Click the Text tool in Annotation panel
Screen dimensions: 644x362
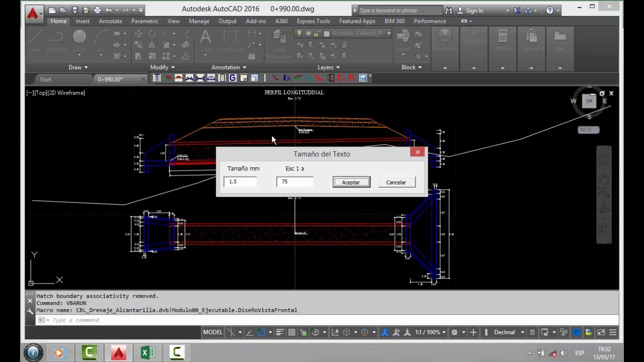[205, 40]
